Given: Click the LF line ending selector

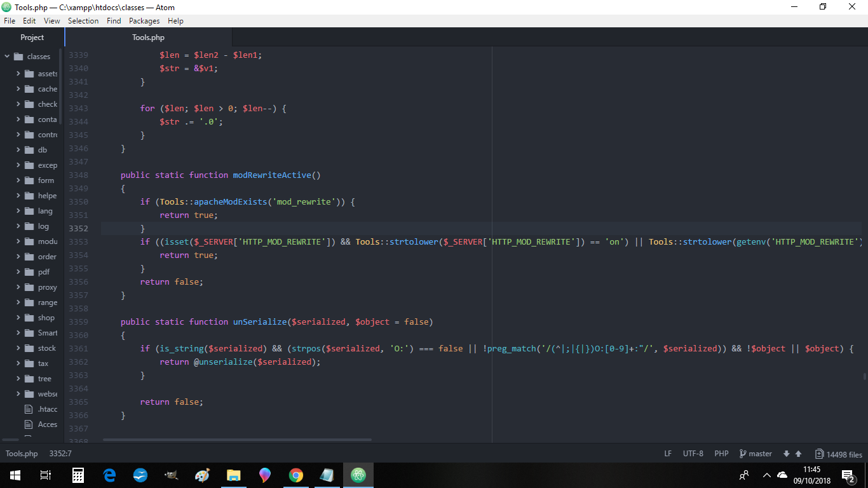Looking at the screenshot, I should 668,454.
